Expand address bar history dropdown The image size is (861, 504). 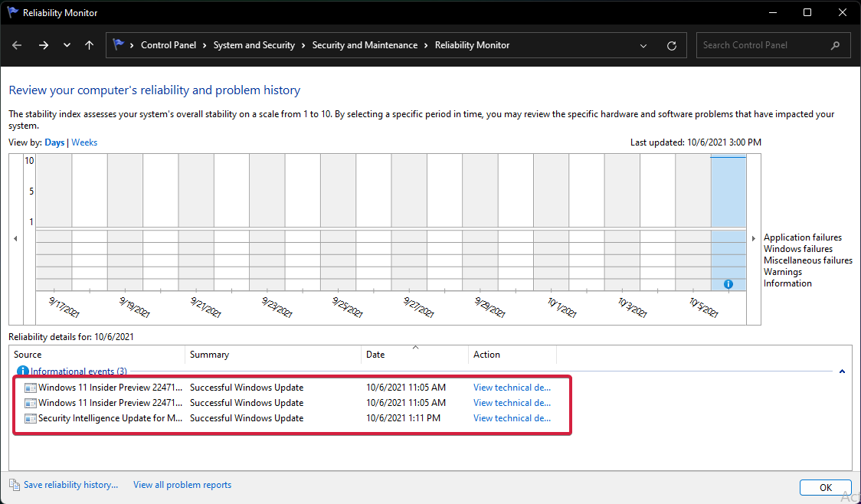pos(644,45)
